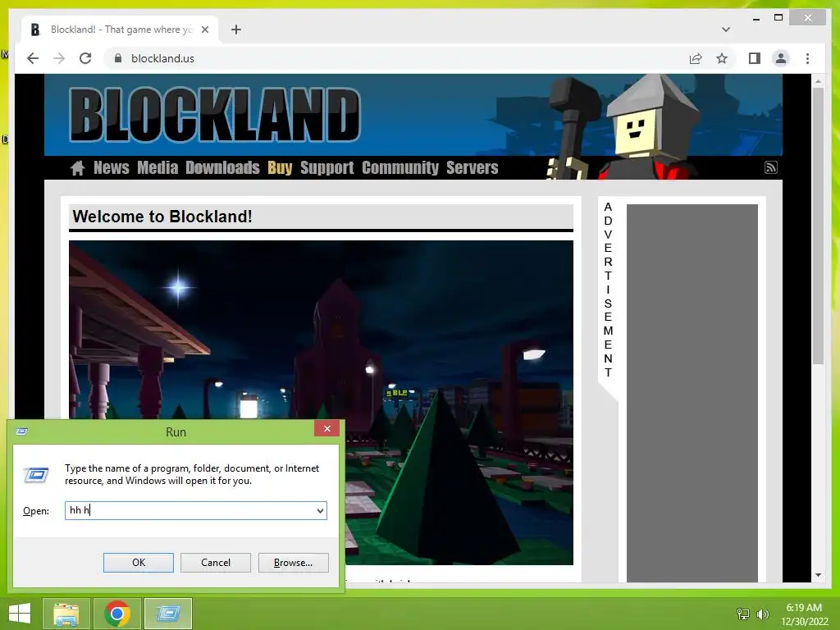Cancel the Run dialog

[x=216, y=563]
